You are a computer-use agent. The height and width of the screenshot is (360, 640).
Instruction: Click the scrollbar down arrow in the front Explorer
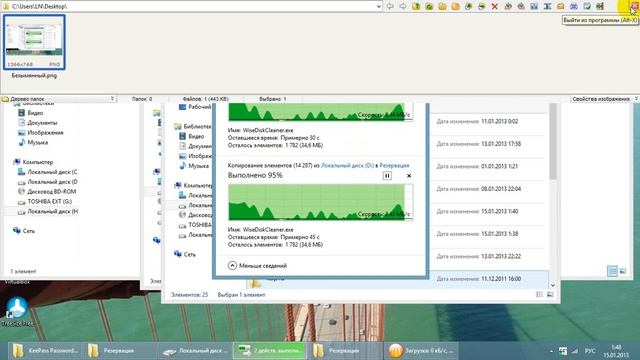coord(553,285)
